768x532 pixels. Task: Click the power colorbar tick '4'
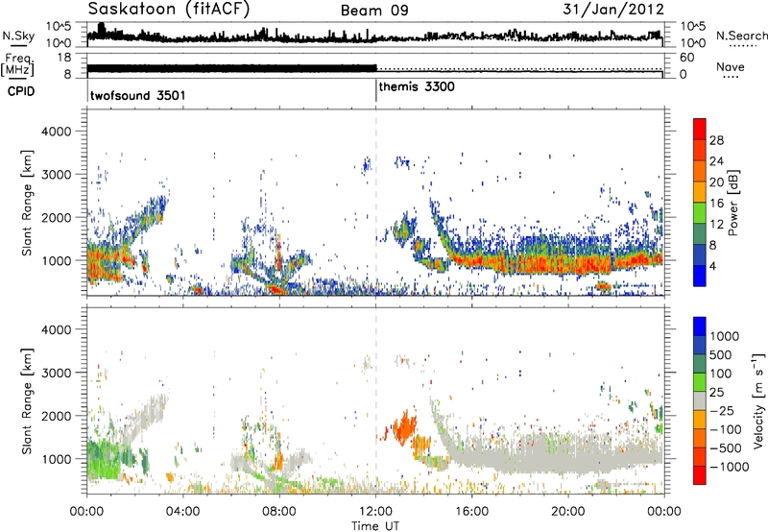point(712,266)
